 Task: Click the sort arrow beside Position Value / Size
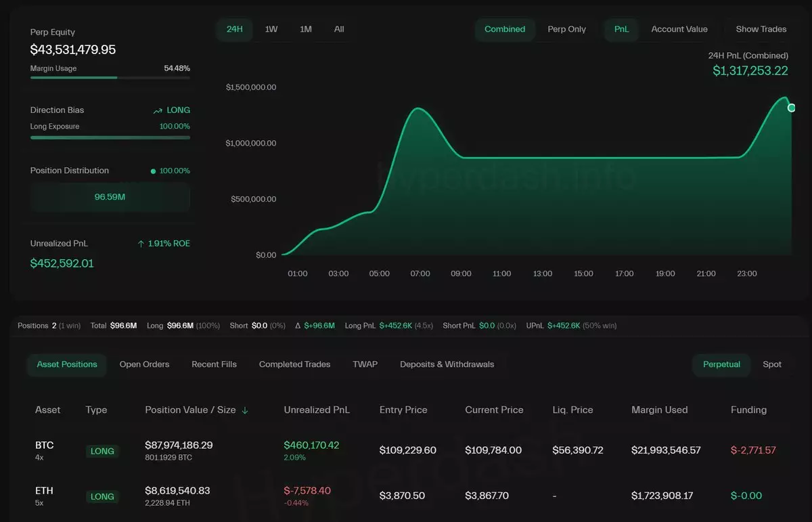(x=245, y=410)
